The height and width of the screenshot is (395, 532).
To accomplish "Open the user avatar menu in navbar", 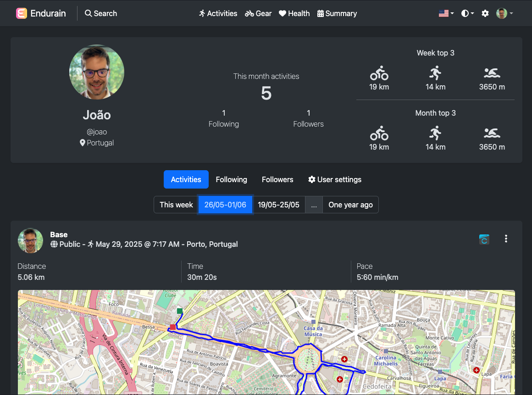I will (504, 13).
